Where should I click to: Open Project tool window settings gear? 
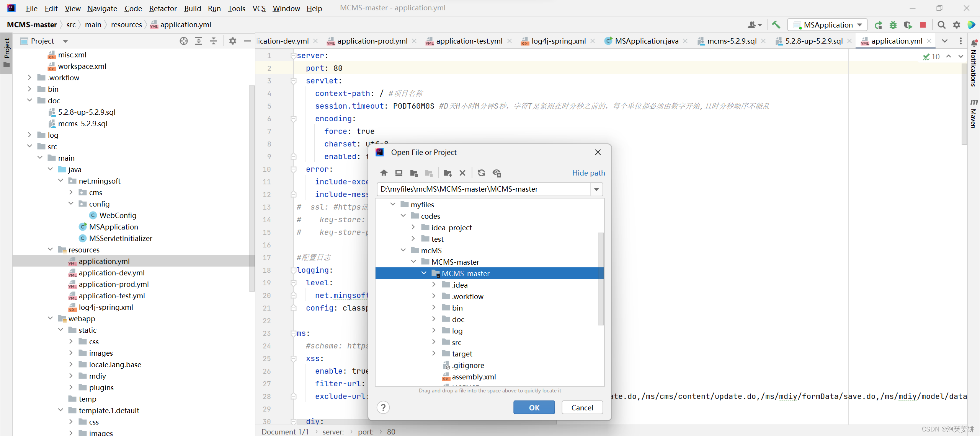[232, 41]
